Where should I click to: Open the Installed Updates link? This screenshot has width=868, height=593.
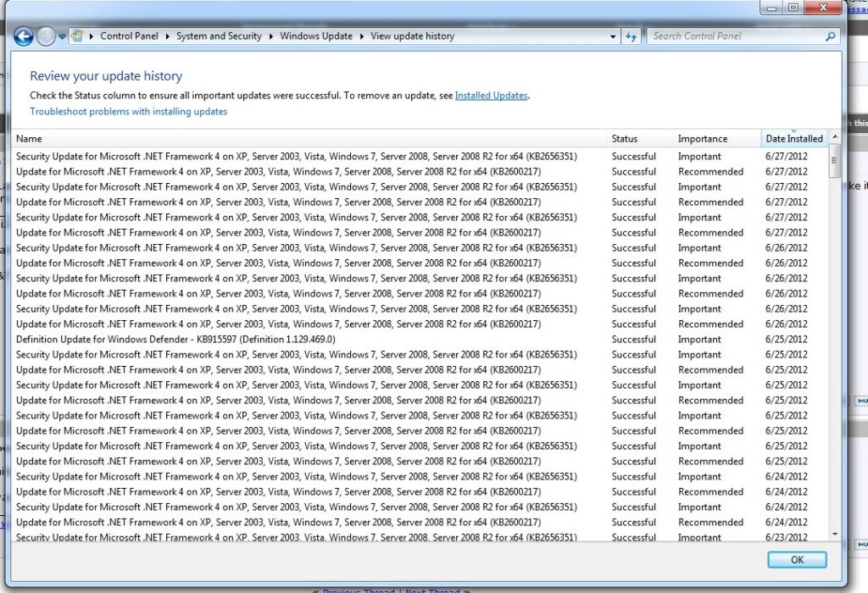pos(491,96)
